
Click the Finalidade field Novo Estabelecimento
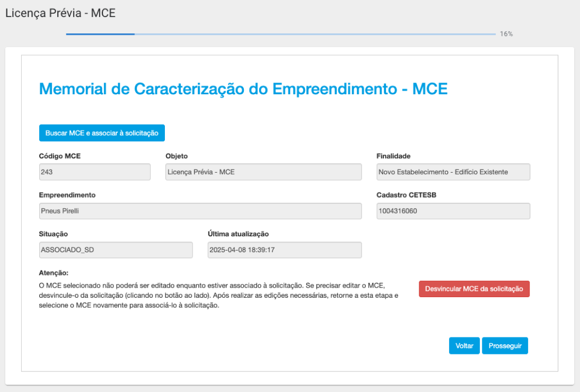coord(453,172)
